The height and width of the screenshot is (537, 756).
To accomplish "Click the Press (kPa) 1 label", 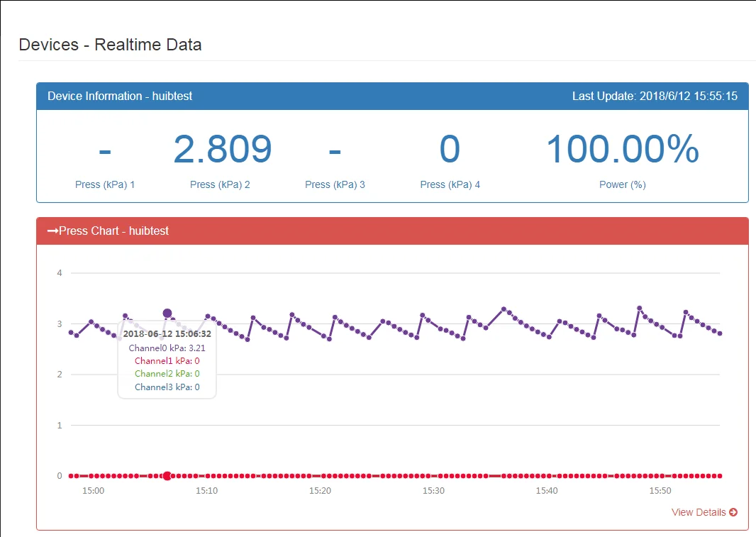I will point(105,184).
